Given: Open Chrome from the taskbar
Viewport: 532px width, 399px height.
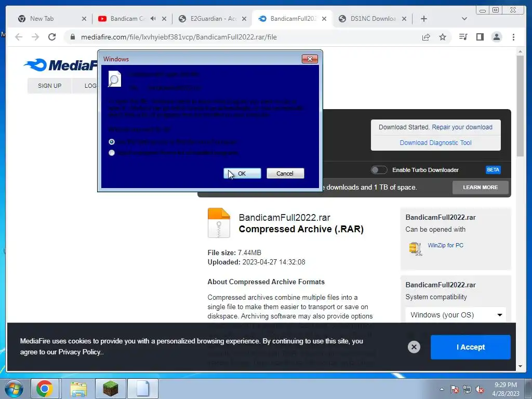Looking at the screenshot, I should click(x=45, y=389).
